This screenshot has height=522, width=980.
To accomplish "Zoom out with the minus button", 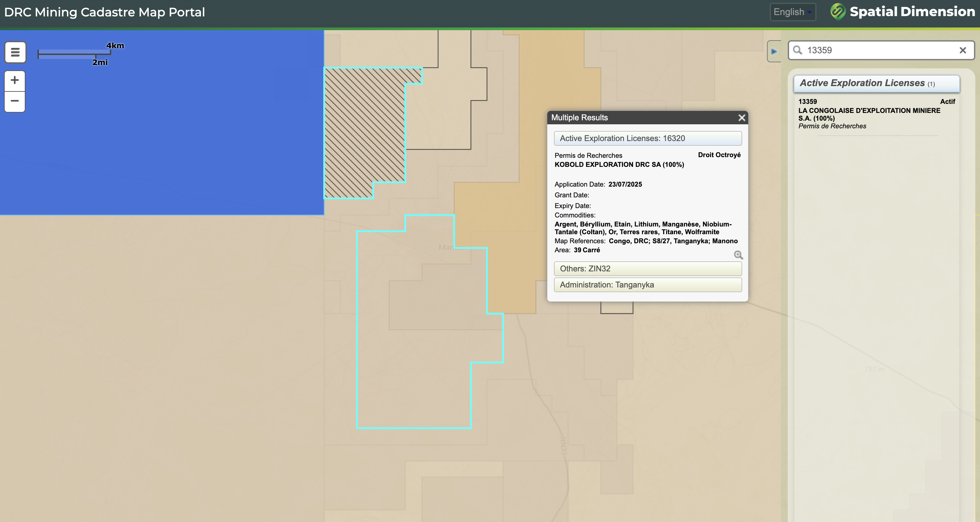I will pos(15,101).
